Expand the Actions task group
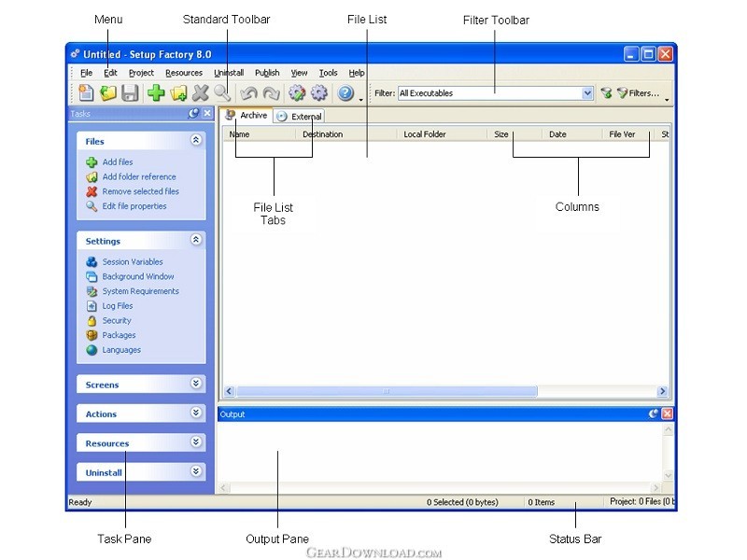This screenshot has height=560, width=747. click(196, 413)
